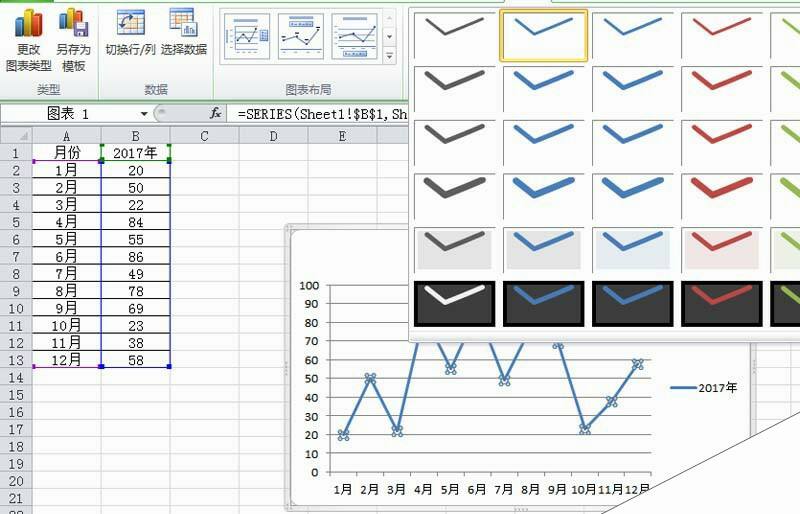Click Save As Template (另存为模板)
Screen dimensions: 800x514
pyautogui.click(x=73, y=40)
